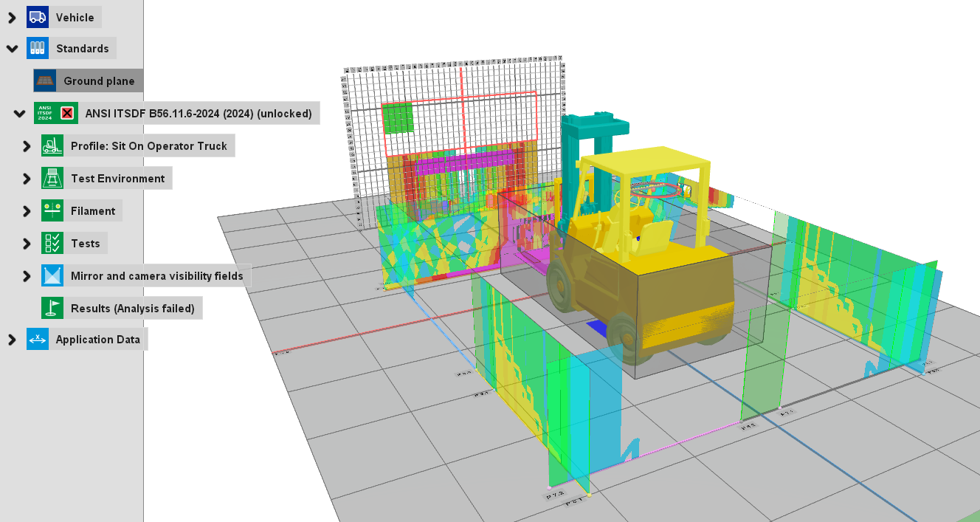Screen dimensions: 980x522
Task: Click the Test Environment icon
Action: (52, 178)
